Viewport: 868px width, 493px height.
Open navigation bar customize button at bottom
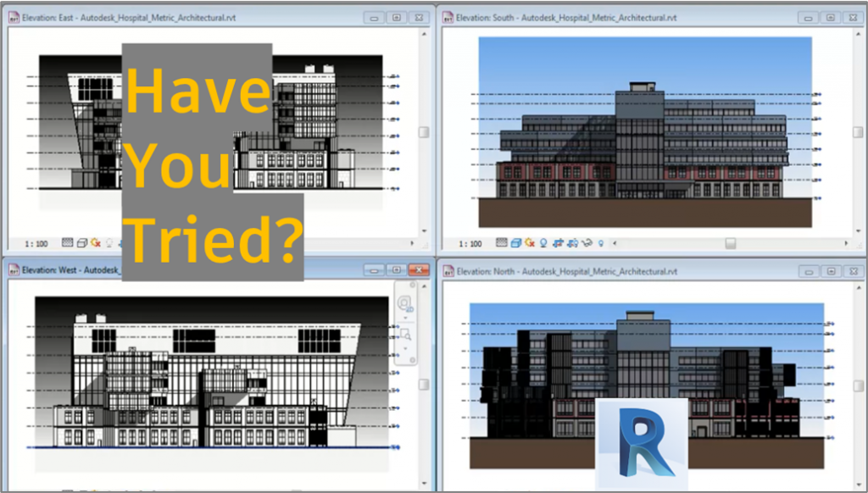413,360
